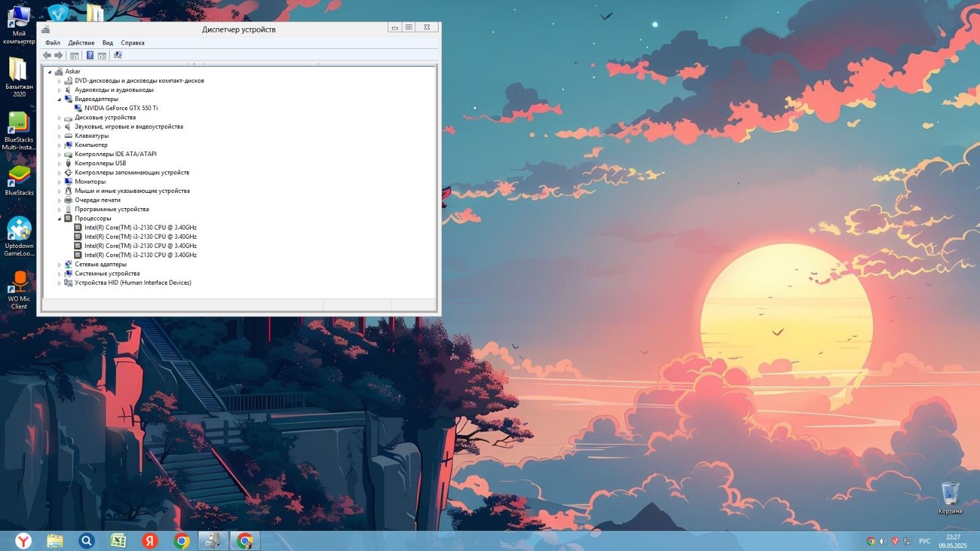980x551 pixels.
Task: Click the red shield tray icon
Action: coord(895,541)
